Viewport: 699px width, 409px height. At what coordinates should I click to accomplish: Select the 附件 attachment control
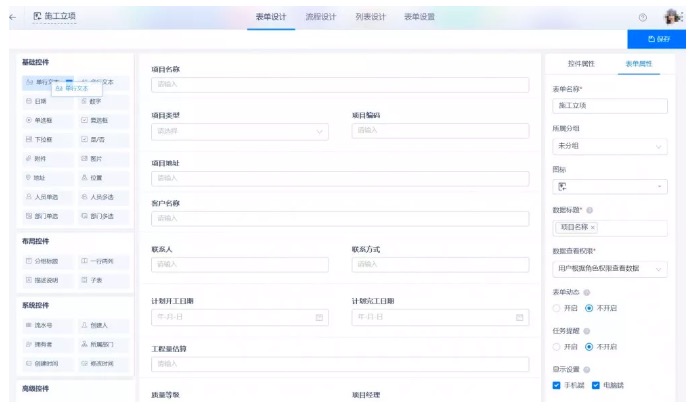(43, 158)
